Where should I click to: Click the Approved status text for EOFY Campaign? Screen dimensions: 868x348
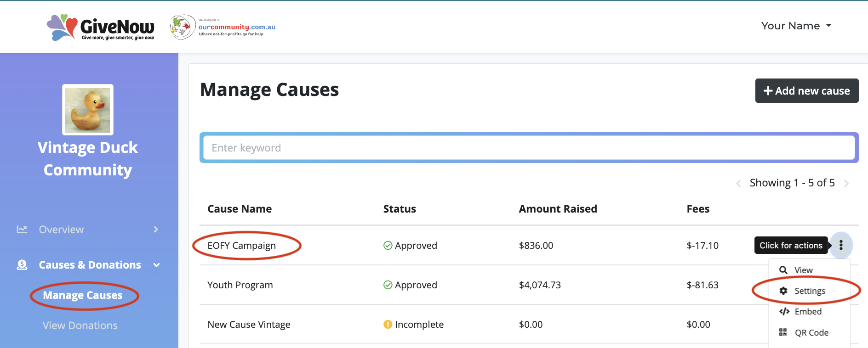coord(416,246)
